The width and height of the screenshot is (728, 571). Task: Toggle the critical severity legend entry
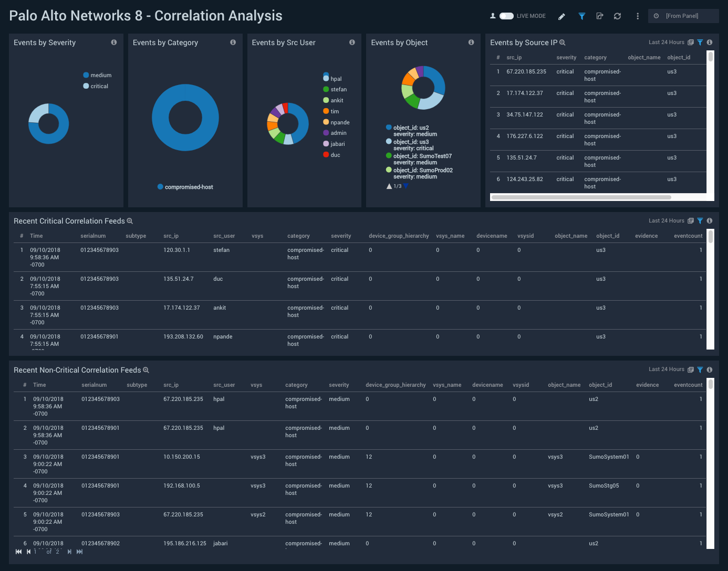96,86
